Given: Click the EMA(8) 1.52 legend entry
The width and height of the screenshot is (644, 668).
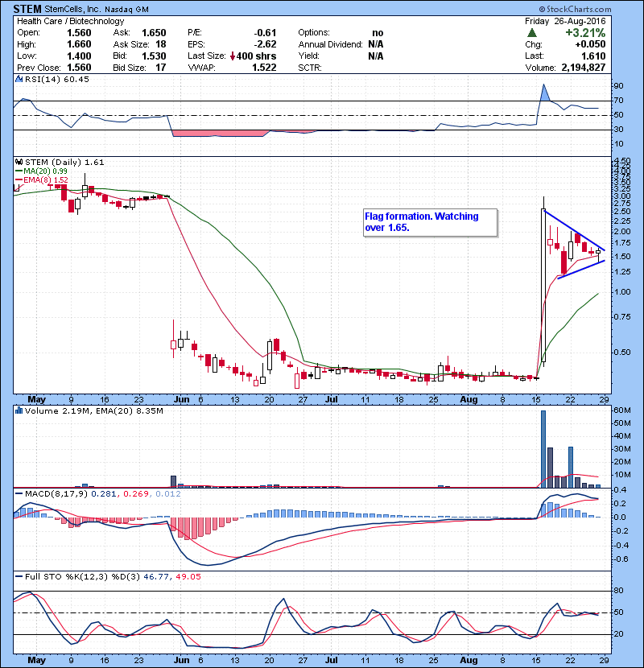Looking at the screenshot, I should coord(42,179).
